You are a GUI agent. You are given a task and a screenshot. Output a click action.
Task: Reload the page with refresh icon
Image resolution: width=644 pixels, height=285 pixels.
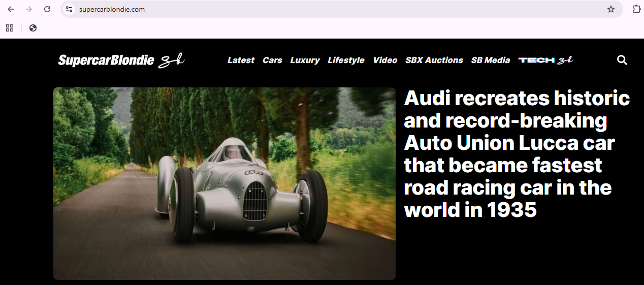point(47,9)
